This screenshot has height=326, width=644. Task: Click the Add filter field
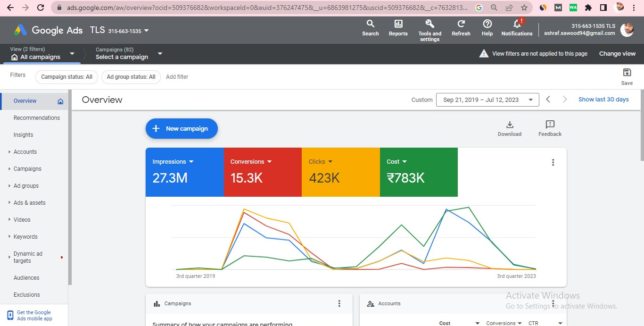tap(177, 77)
